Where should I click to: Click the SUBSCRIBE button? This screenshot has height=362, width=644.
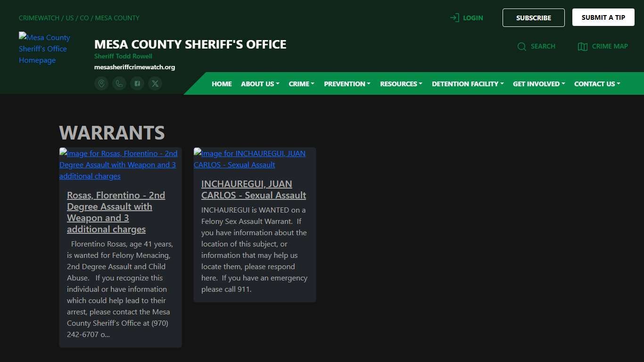tap(533, 17)
